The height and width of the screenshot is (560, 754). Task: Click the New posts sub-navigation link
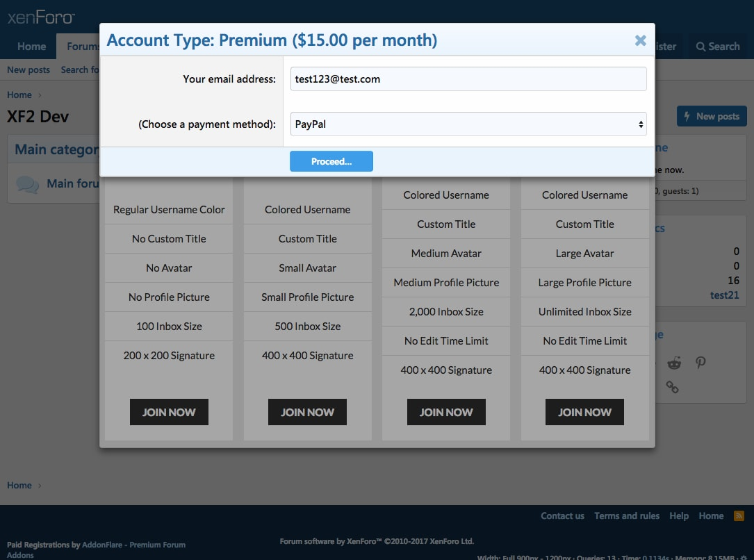pyautogui.click(x=28, y=69)
